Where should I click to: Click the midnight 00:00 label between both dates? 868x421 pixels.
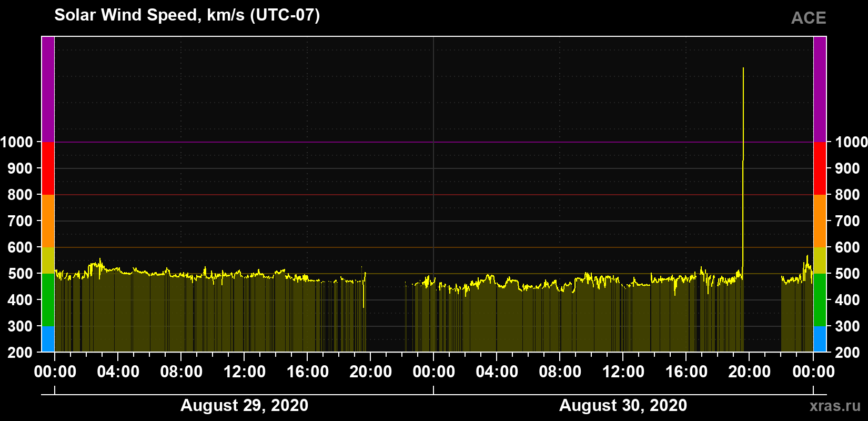(x=434, y=372)
